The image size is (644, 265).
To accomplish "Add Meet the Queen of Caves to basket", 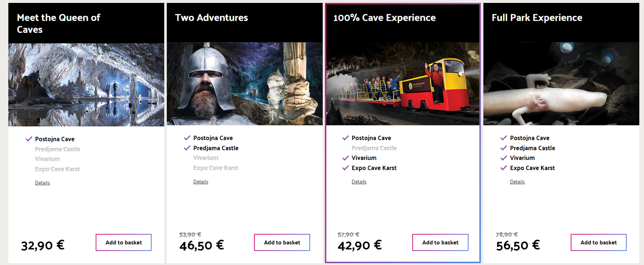I will [123, 243].
